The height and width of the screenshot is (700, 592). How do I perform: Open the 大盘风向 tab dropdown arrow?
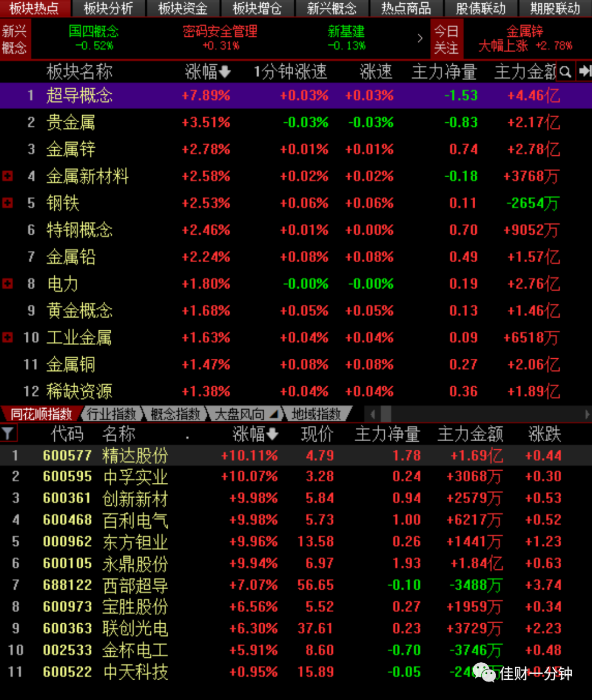coord(273,414)
